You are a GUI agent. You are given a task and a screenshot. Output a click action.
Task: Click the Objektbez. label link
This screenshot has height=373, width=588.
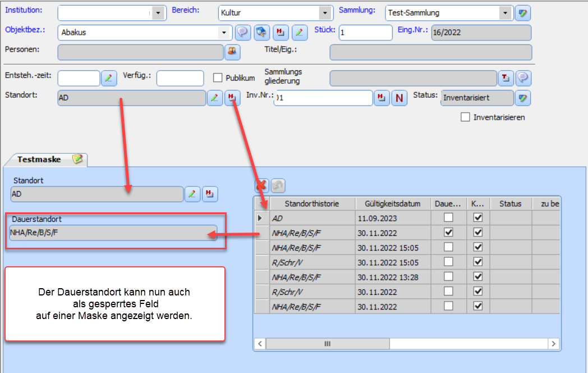25,30
